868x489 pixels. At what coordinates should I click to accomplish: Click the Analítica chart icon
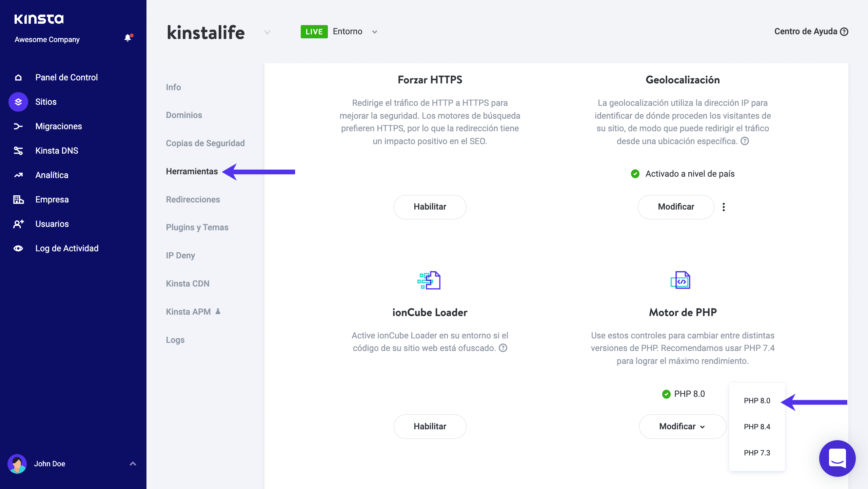(x=18, y=175)
